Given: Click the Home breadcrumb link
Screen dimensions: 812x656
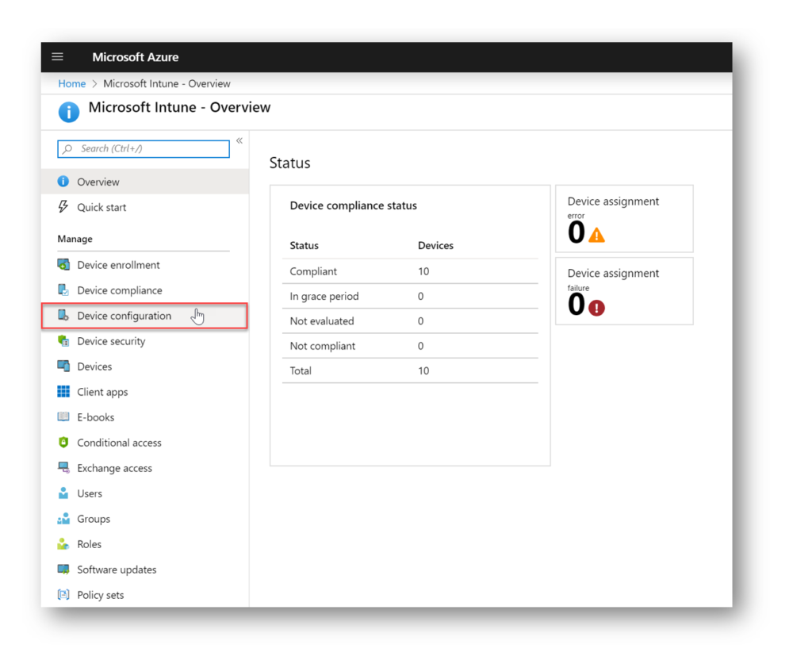Looking at the screenshot, I should [x=71, y=83].
